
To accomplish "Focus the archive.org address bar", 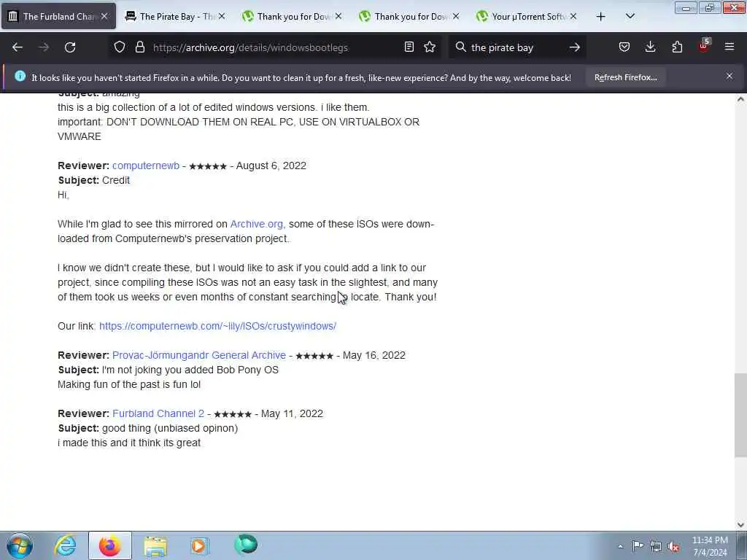I will click(250, 47).
